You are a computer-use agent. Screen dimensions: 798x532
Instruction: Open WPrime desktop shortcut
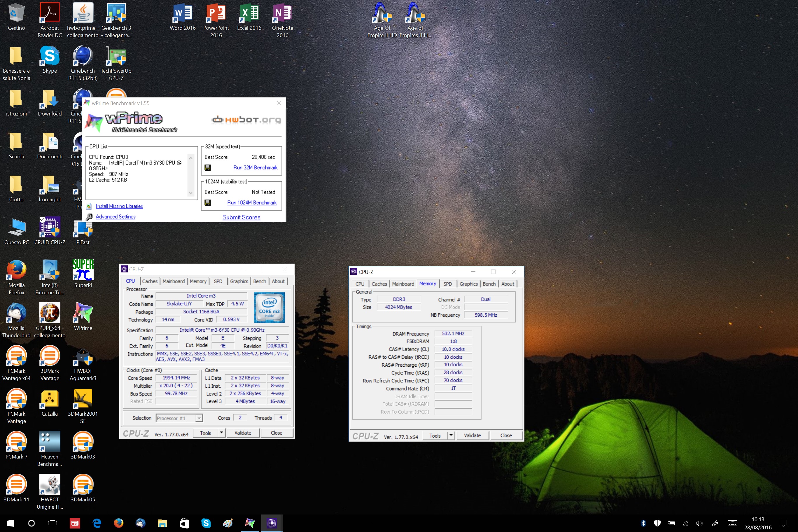click(x=83, y=317)
